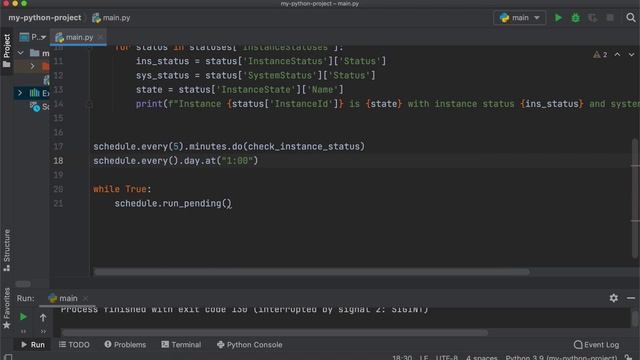Place the cursor after schedule.run_pending()
The width and height of the screenshot is (640, 360).
tap(232, 203)
